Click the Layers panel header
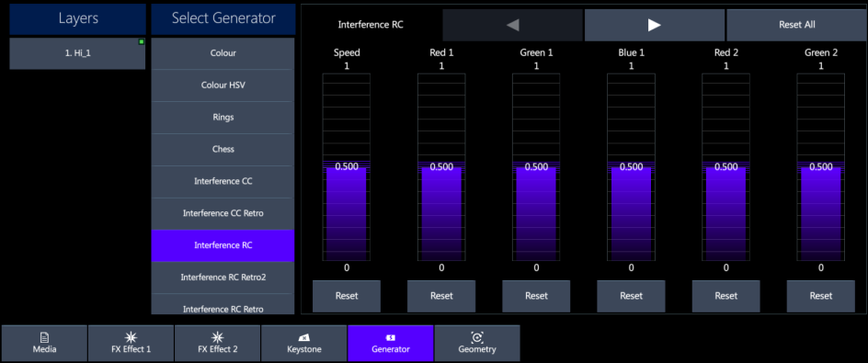This screenshot has height=363, width=868. point(78,18)
